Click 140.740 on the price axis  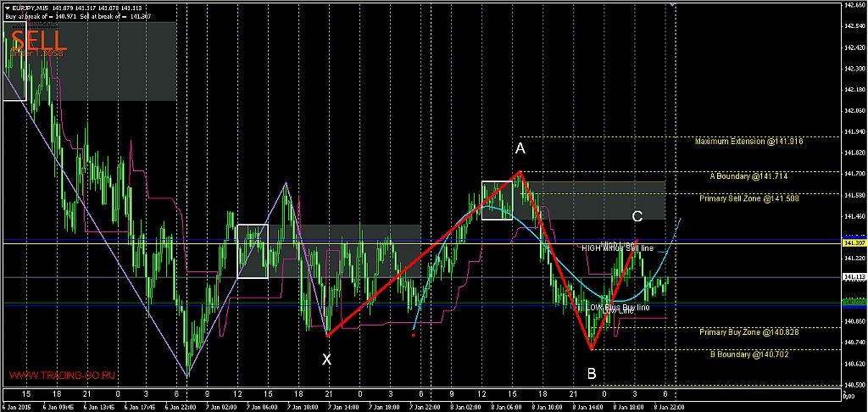click(x=854, y=342)
